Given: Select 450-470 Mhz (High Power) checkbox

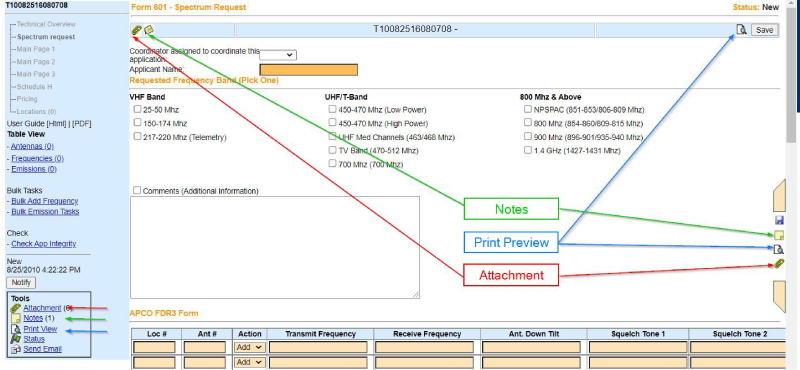Looking at the screenshot, I should 333,123.
